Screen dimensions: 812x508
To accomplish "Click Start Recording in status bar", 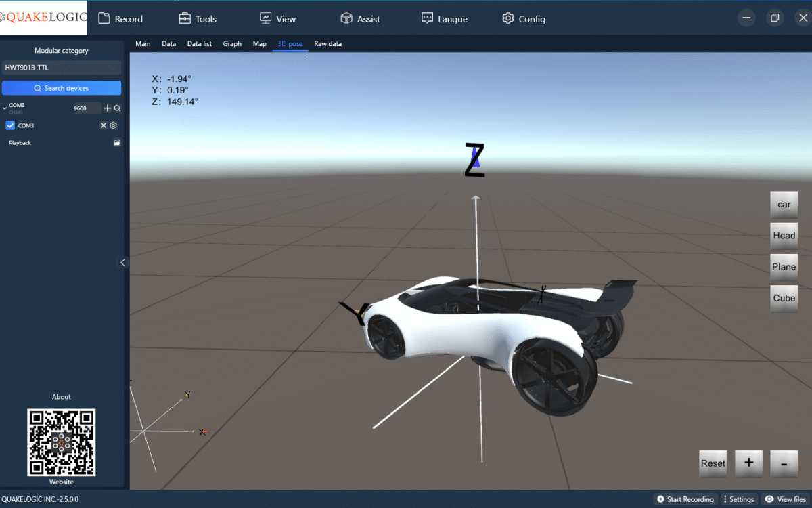I will tap(685, 499).
